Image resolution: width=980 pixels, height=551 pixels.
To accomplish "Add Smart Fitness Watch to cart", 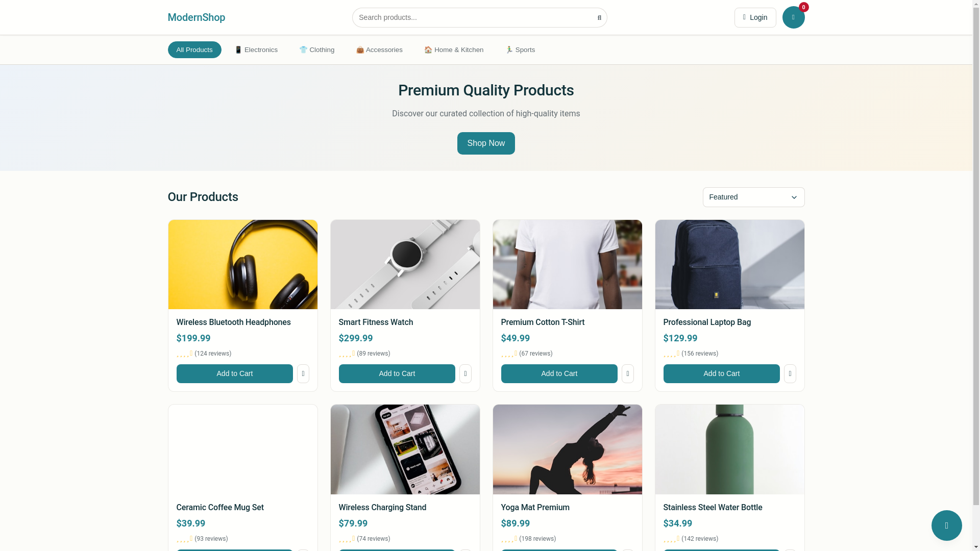I will (x=397, y=373).
